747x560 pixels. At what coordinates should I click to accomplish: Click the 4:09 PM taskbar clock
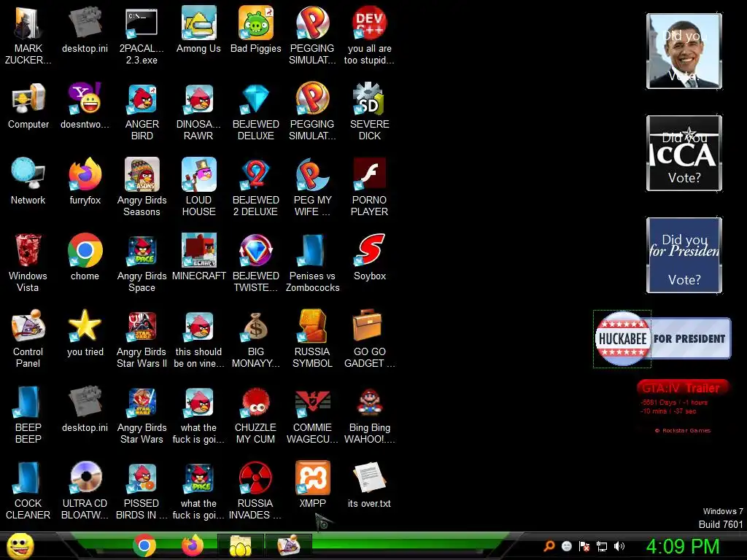coord(683,546)
